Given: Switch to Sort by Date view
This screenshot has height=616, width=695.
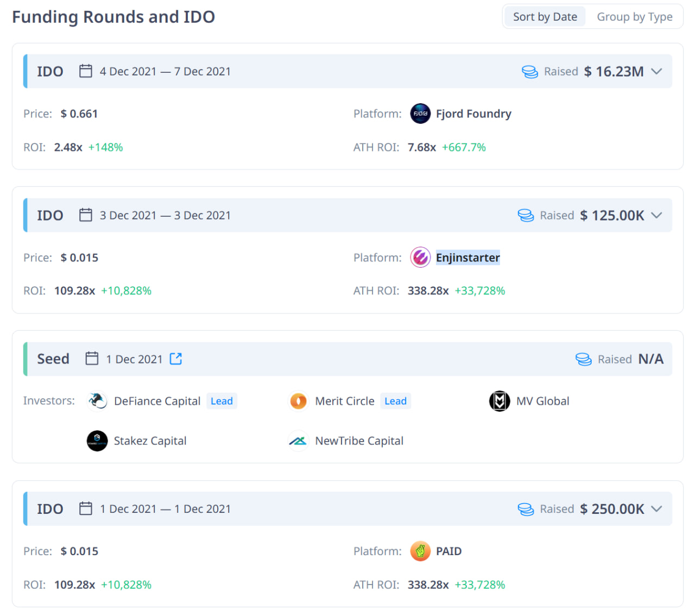Looking at the screenshot, I should [545, 17].
